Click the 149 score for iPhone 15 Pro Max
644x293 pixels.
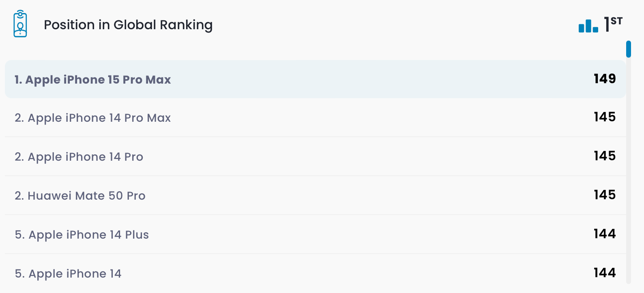604,79
